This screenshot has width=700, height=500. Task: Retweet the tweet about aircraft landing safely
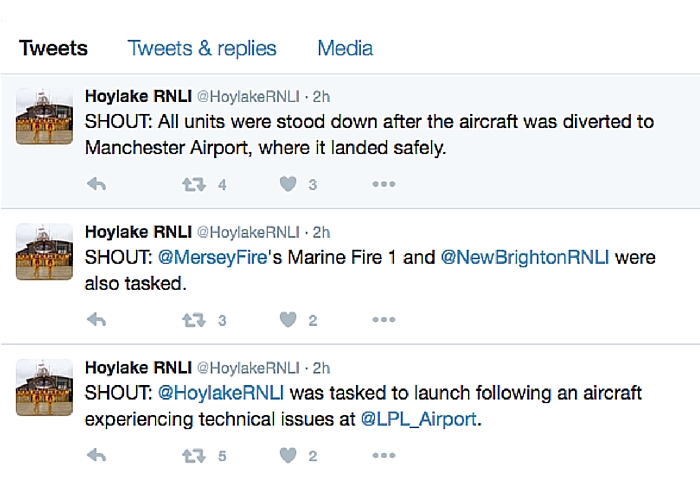coord(194,184)
